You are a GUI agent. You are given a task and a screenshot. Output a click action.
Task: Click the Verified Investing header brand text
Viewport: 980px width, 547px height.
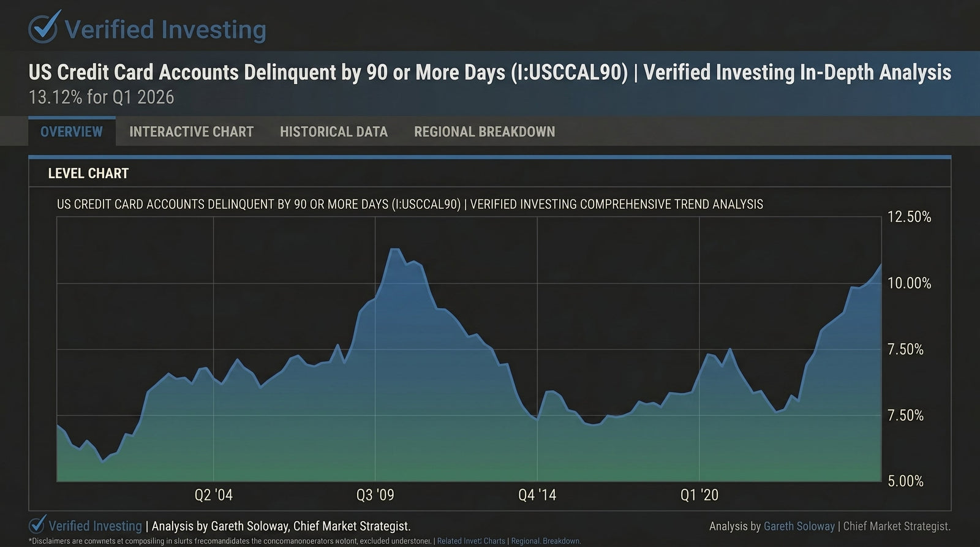tap(165, 29)
